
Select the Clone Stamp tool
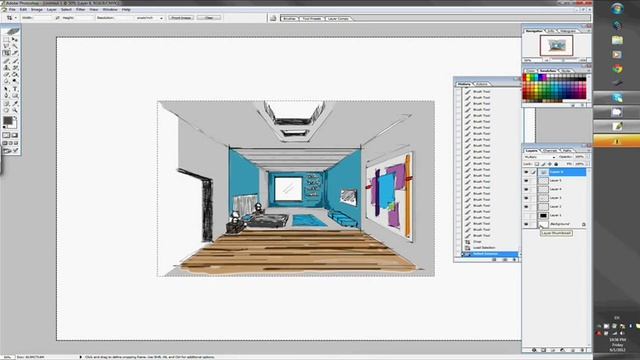tap(6, 67)
